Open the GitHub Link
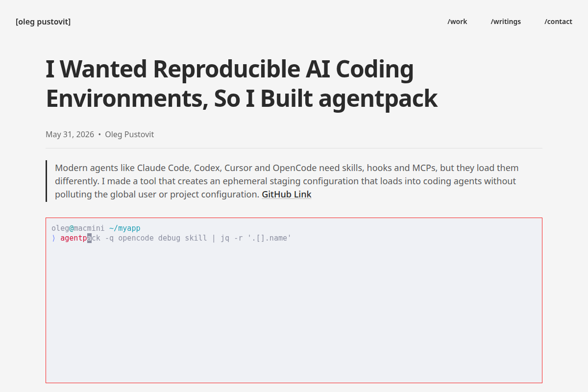The image size is (588, 392). (x=287, y=194)
